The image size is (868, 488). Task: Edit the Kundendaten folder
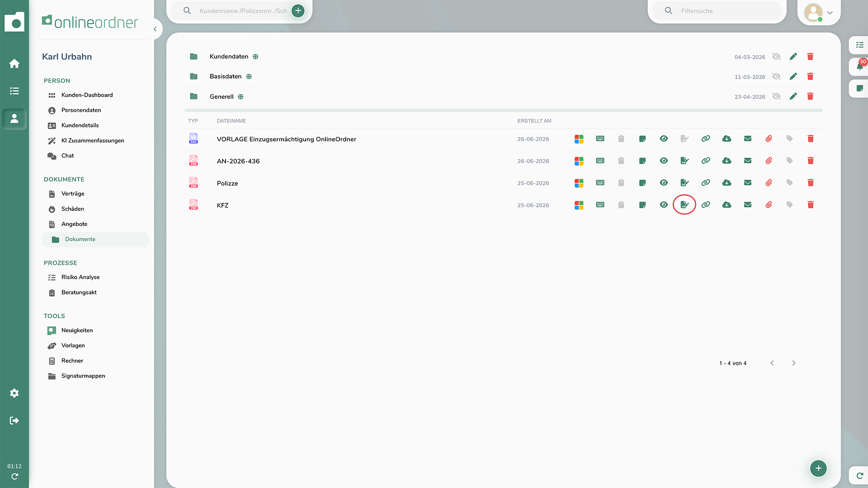point(793,56)
